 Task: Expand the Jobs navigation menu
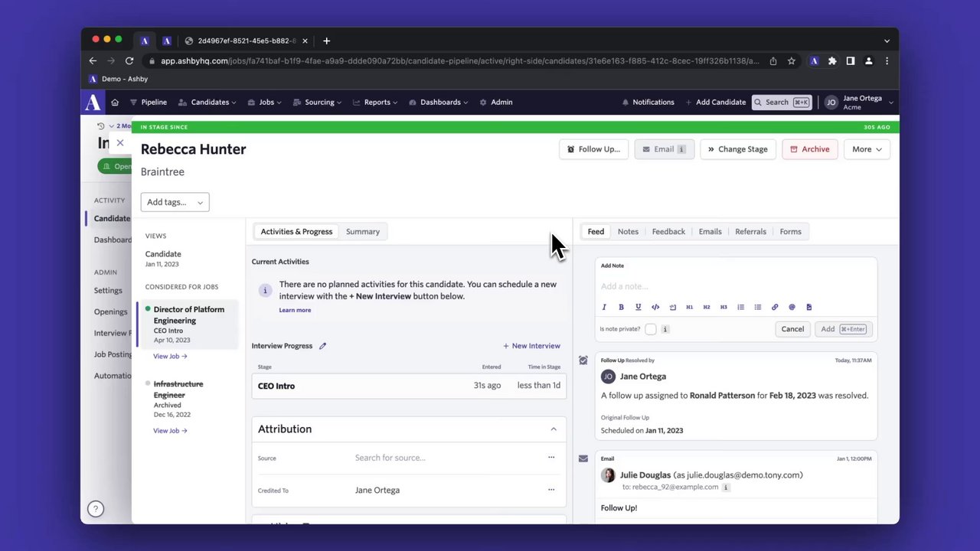[x=265, y=102]
